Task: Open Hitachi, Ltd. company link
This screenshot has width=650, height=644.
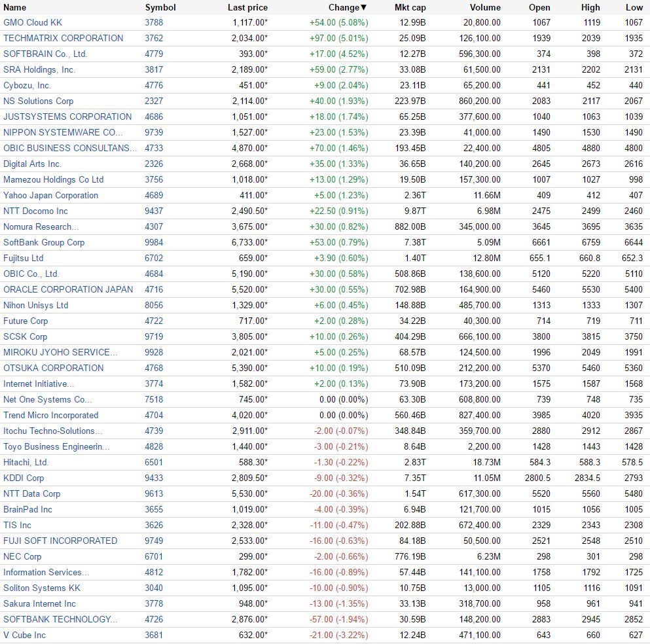Action: 26,463
